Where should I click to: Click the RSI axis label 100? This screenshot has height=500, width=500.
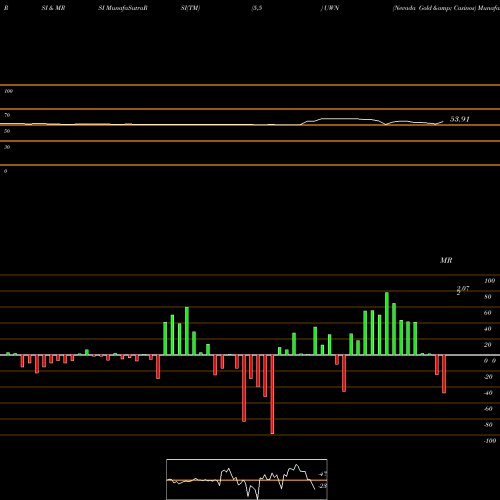[8, 91]
